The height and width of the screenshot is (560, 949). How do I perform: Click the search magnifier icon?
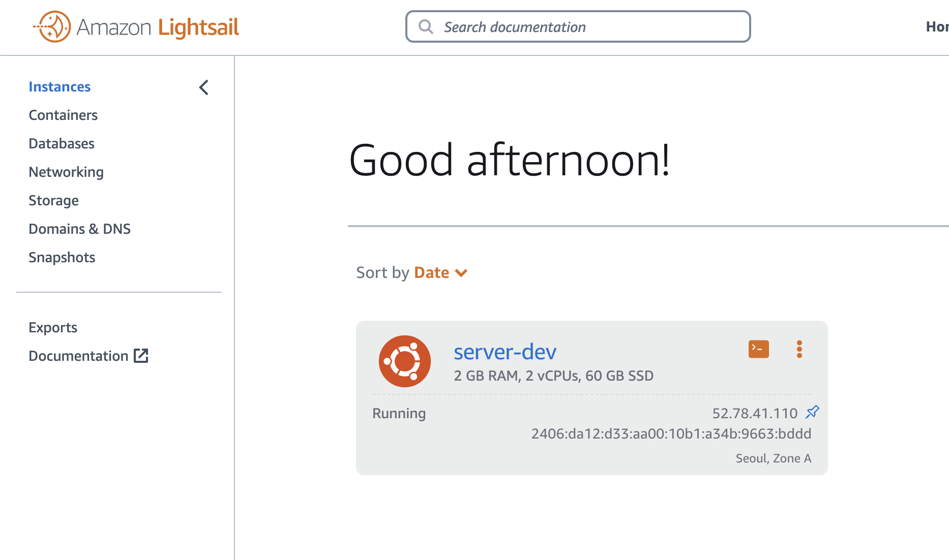click(x=426, y=26)
